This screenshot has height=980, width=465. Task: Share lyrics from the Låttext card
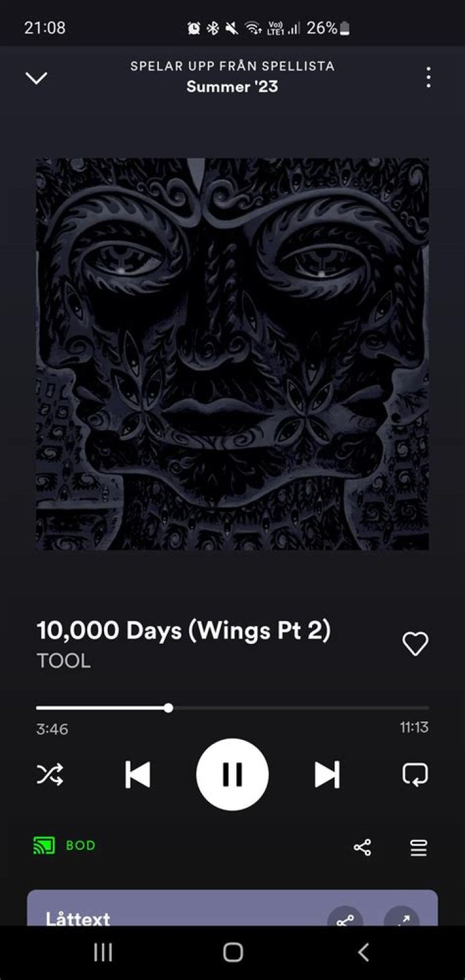346,919
